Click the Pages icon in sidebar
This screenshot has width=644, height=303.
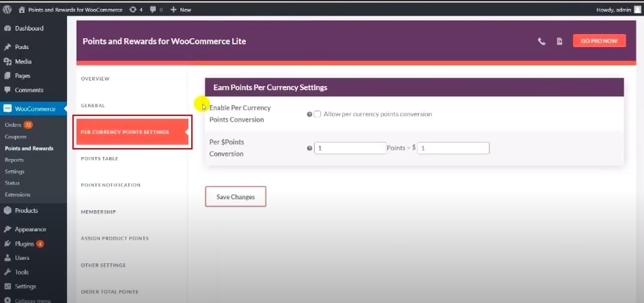click(x=8, y=76)
